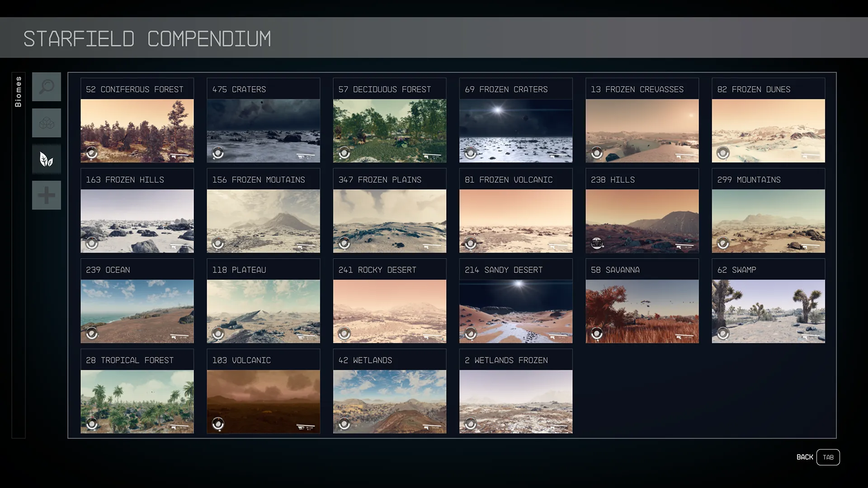Screen dimensions: 868x488
Task: Open the 103 Volcanic biome thumbnail
Action: (263, 402)
